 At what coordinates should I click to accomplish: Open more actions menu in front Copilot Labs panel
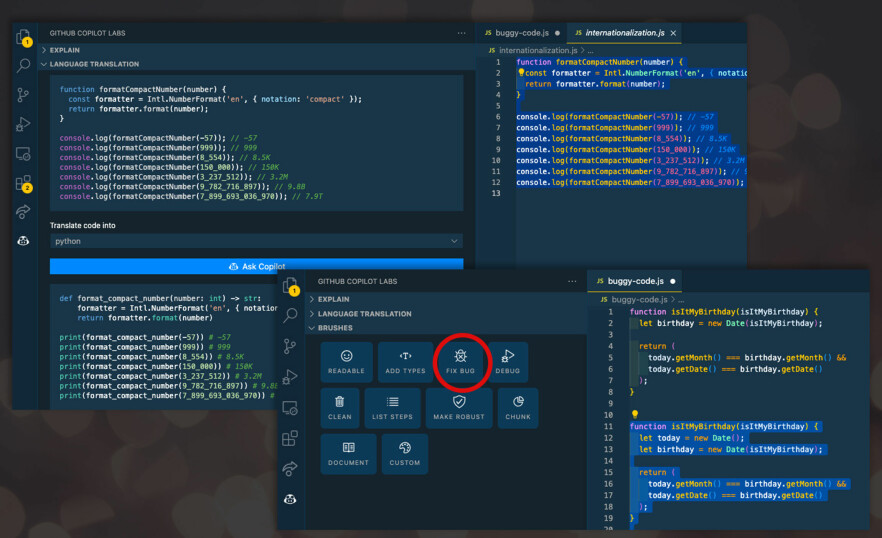572,281
